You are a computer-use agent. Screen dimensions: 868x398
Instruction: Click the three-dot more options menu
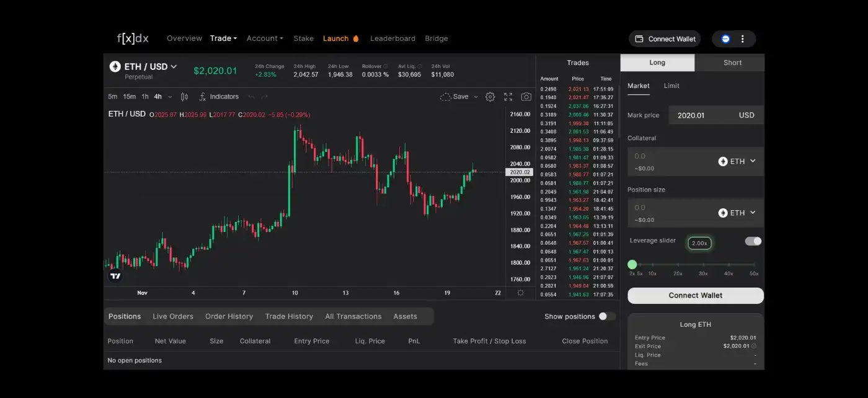point(743,39)
